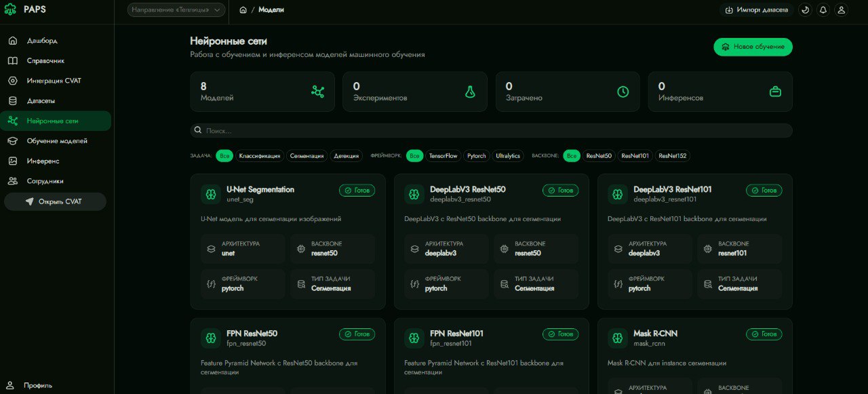Image resolution: width=868 pixels, height=394 pixels.
Task: Click brain icon on U-Net Segmentation card
Action: 211,194
